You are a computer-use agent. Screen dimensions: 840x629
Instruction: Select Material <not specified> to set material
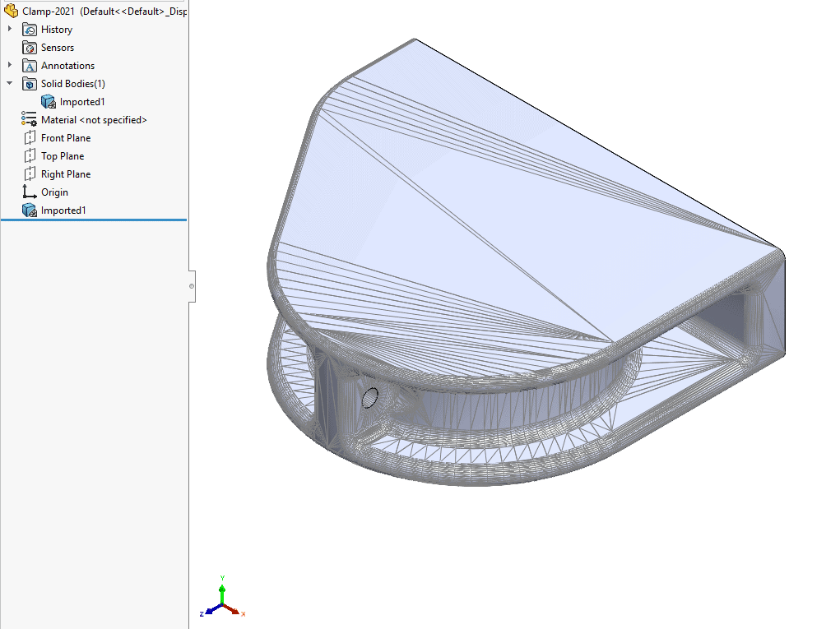93,119
